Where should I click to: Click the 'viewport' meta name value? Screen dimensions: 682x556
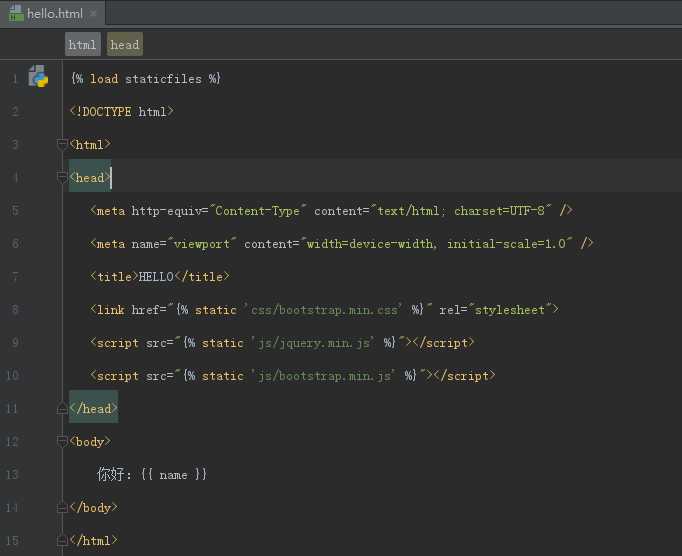(201, 244)
